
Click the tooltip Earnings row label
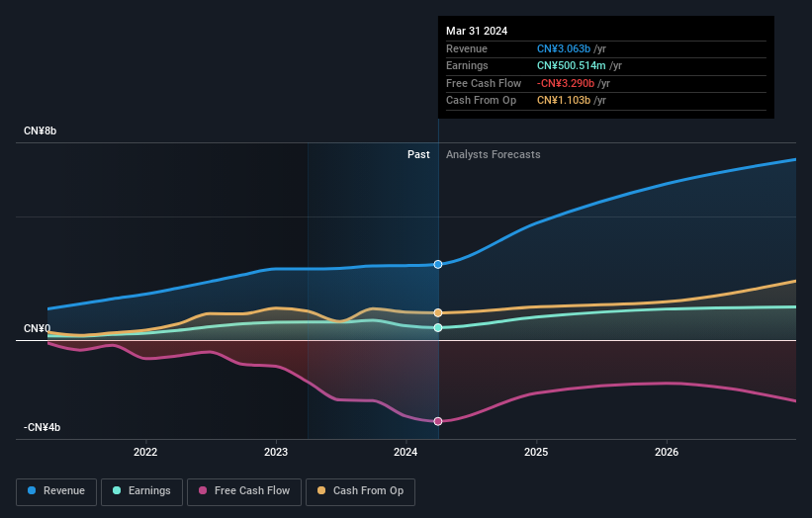(467, 65)
